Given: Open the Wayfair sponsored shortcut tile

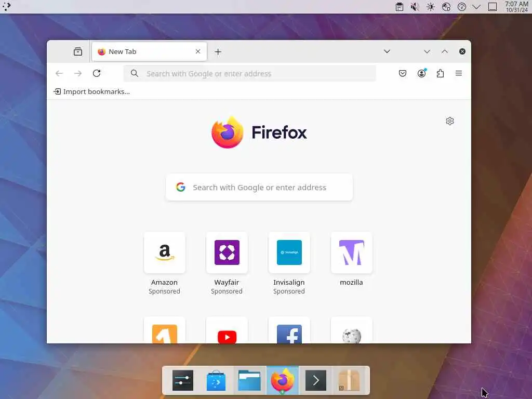Looking at the screenshot, I should pos(227,253).
